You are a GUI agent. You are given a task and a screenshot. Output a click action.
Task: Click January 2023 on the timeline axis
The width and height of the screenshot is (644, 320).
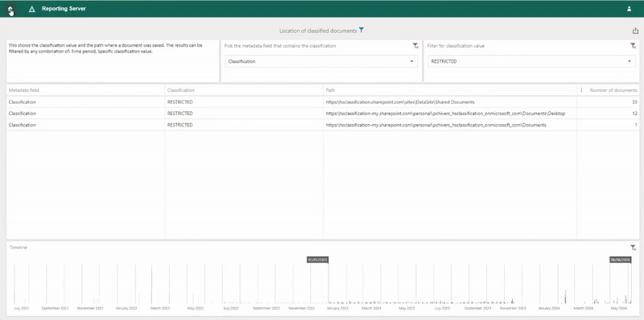tap(337, 308)
